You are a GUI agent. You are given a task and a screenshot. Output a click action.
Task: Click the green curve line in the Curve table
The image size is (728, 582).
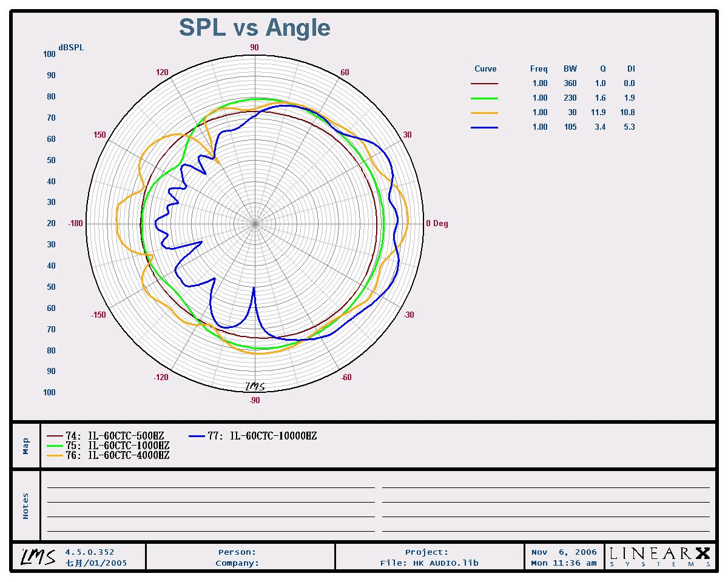484,98
